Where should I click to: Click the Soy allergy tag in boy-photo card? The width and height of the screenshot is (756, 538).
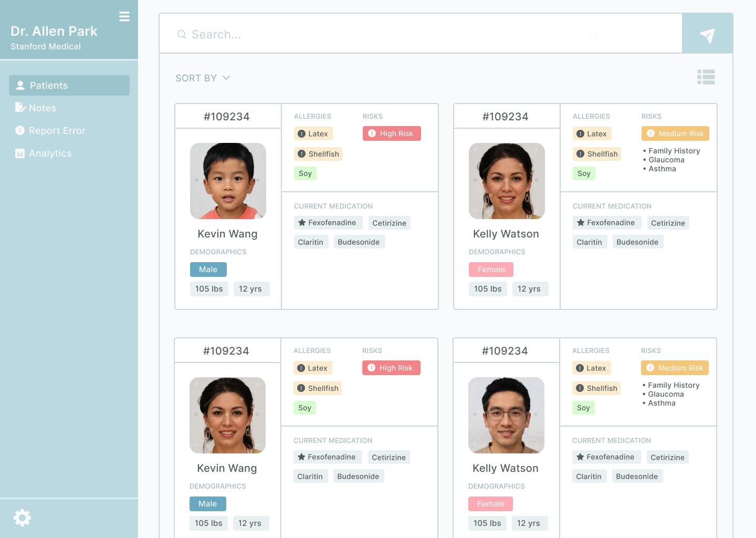[305, 173]
